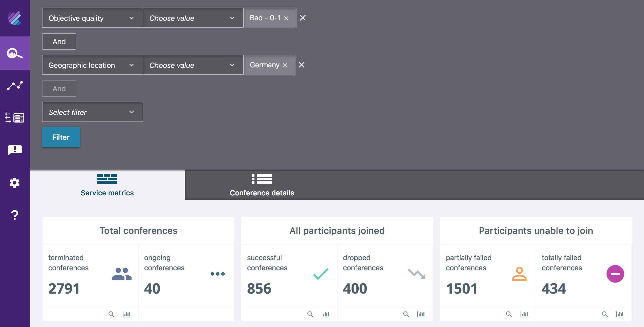This screenshot has height=327, width=644.
Task: Click the Filter button to apply filters
Action: tap(60, 137)
